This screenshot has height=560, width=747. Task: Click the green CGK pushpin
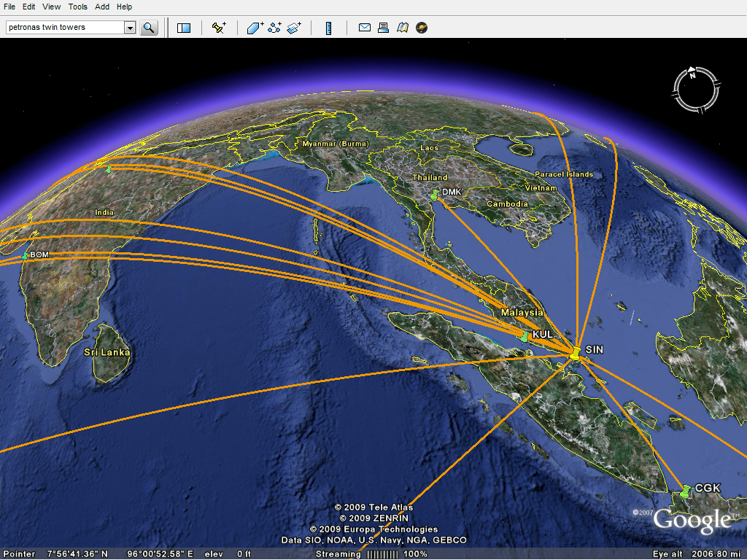click(686, 491)
